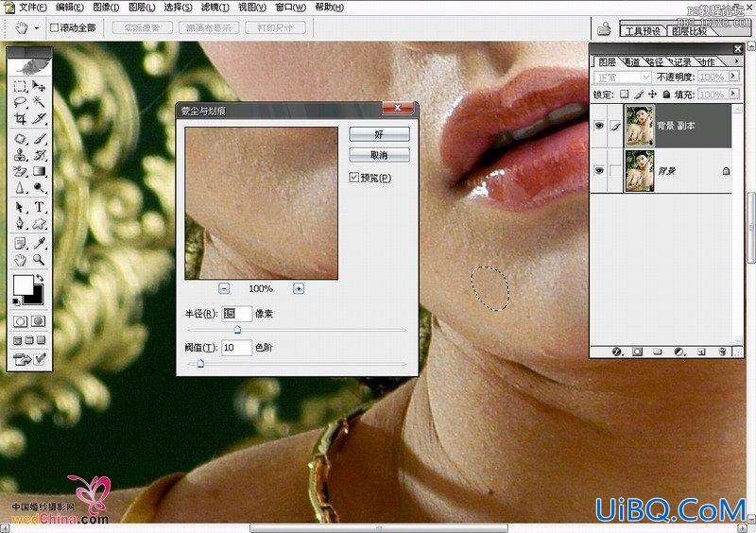This screenshot has height=533, width=756.
Task: Click the 好 button
Action: coord(380,134)
